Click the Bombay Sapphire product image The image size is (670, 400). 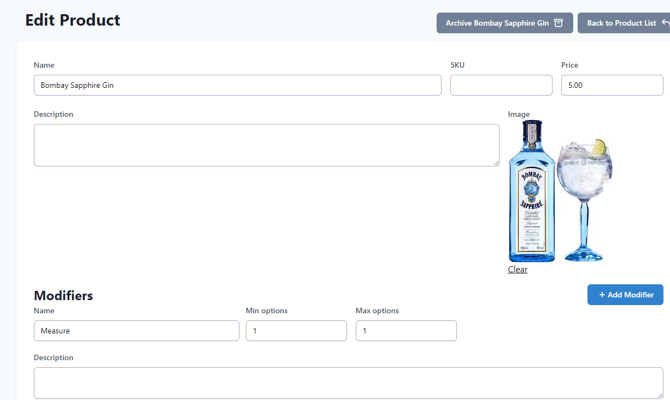[559, 191]
